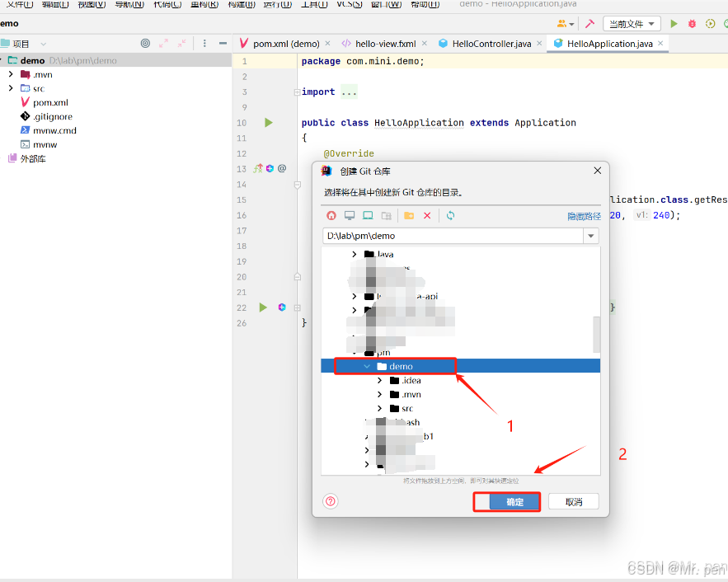Image resolution: width=728 pixels, height=582 pixels.
Task: Expand the .idea folder in dialog
Action: (x=379, y=380)
